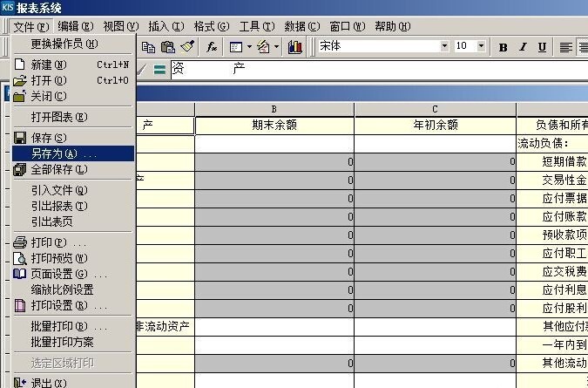Open 打印设置(R)... from the menu

pyautogui.click(x=73, y=305)
